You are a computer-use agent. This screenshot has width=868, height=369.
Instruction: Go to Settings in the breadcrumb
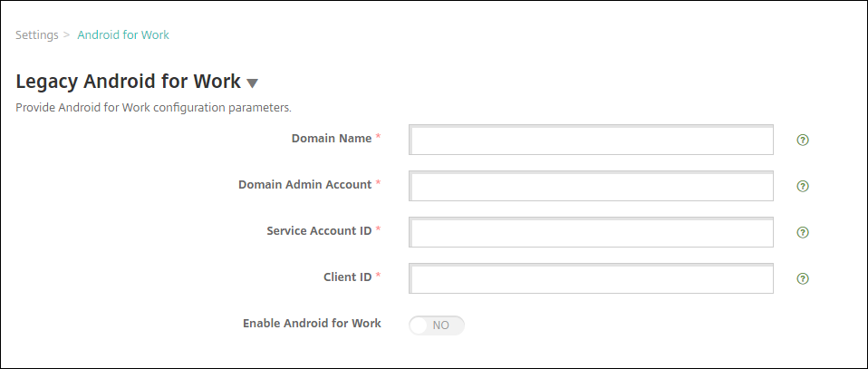[x=36, y=35]
